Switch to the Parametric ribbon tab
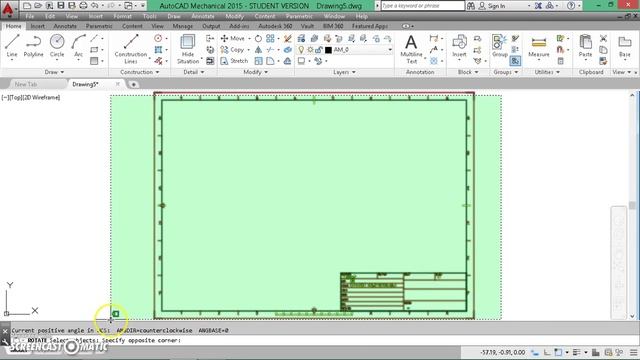This screenshot has height=360, width=640. pos(99,26)
